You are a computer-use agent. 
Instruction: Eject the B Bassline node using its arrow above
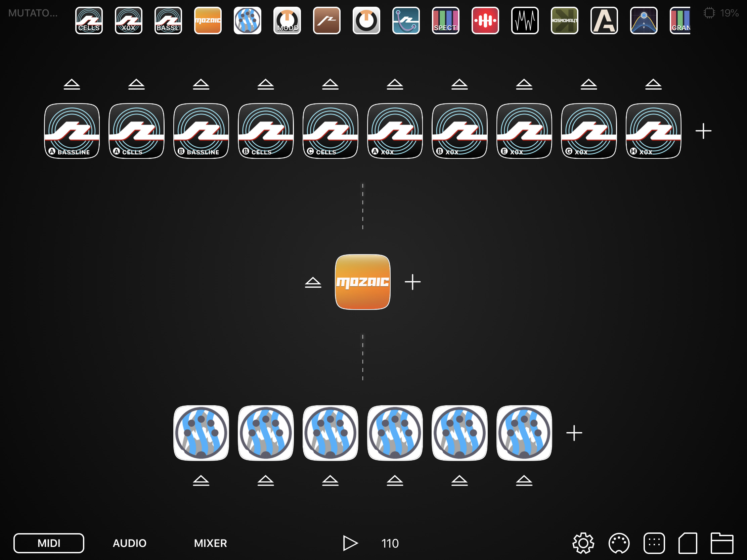coord(201,84)
